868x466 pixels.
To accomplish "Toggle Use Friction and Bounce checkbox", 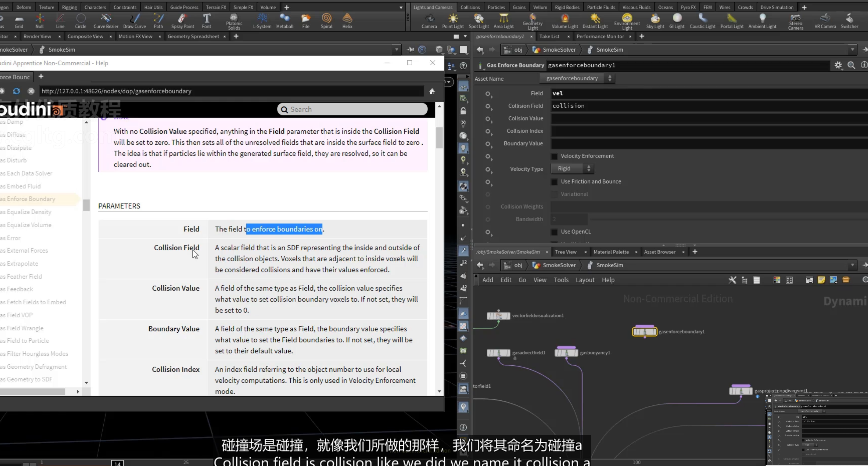I will point(554,182).
